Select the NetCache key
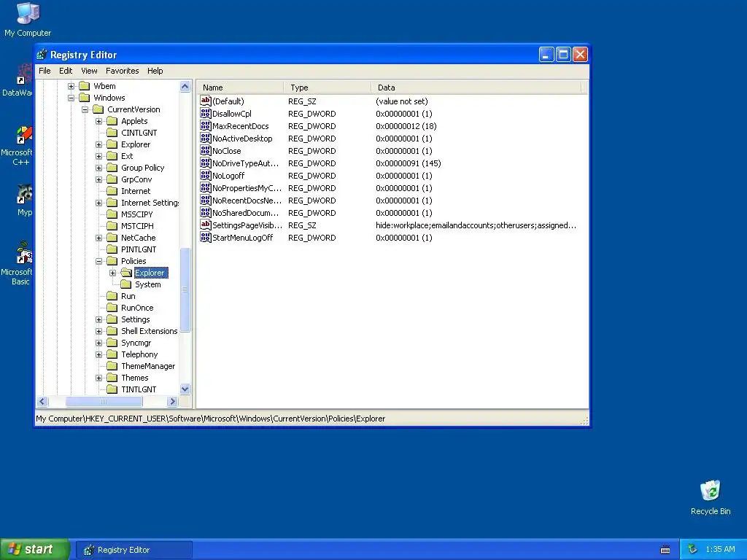The width and height of the screenshot is (747, 560). [138, 238]
